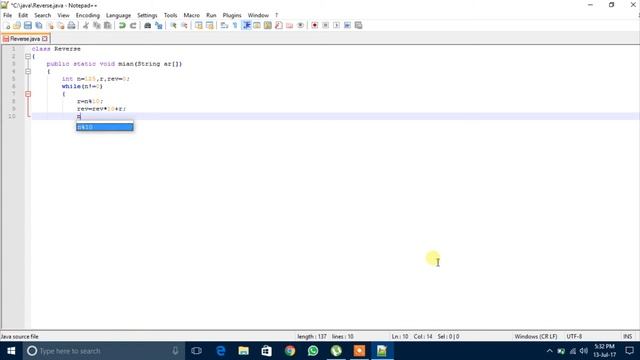Screen dimensions: 640x360
Task: Save the current file
Action: (28, 25)
